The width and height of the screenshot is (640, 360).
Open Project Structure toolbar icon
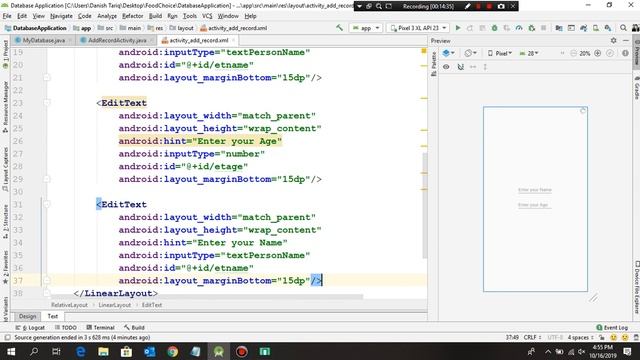(x=559, y=28)
